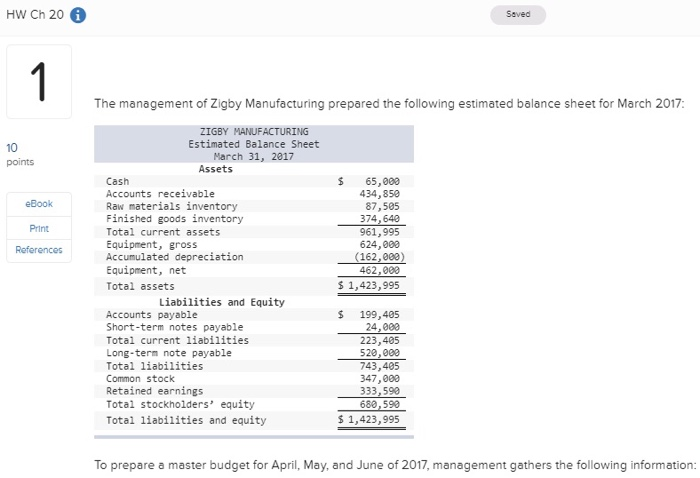The height and width of the screenshot is (478, 700).
Task: Click the Cash row label
Action: pos(117,181)
